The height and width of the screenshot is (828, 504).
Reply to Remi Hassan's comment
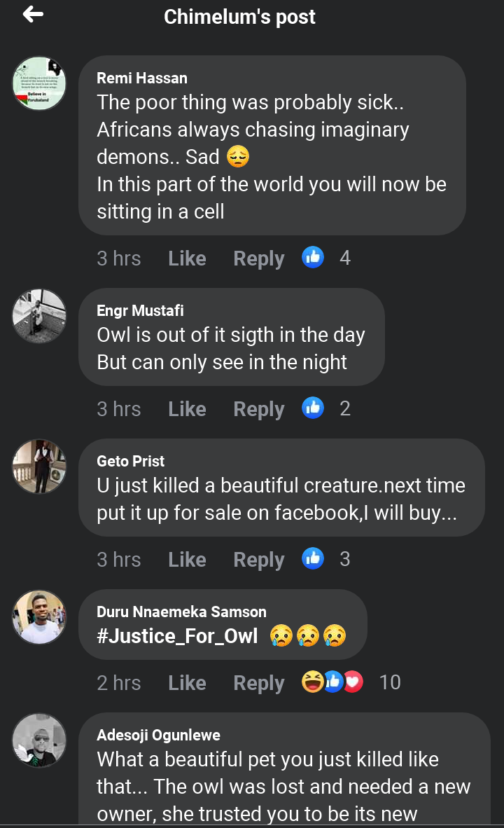pos(258,258)
